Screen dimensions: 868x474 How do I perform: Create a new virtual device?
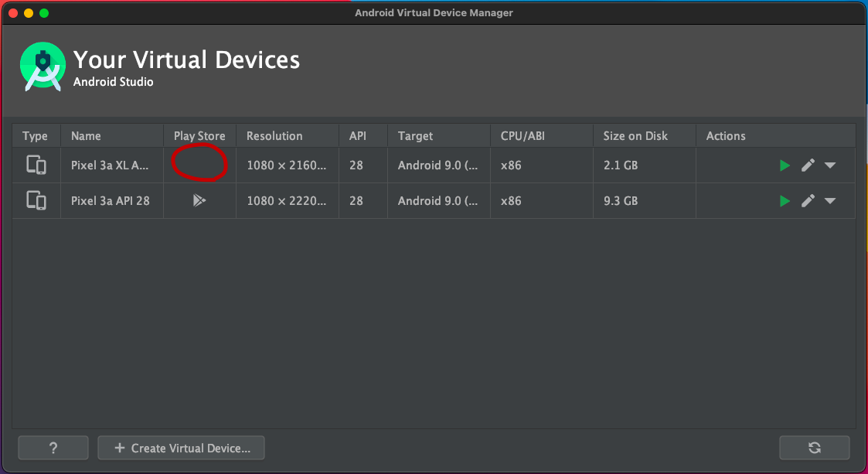point(181,448)
